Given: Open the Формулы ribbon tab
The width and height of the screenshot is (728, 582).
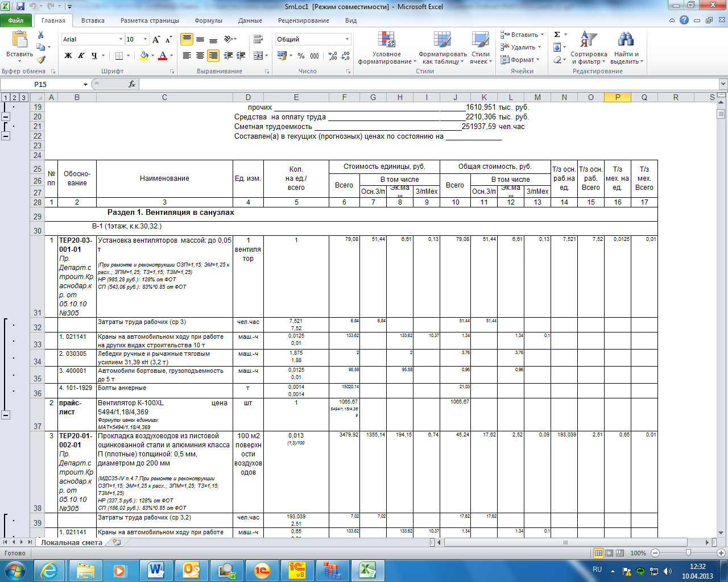Looking at the screenshot, I should click(x=208, y=20).
